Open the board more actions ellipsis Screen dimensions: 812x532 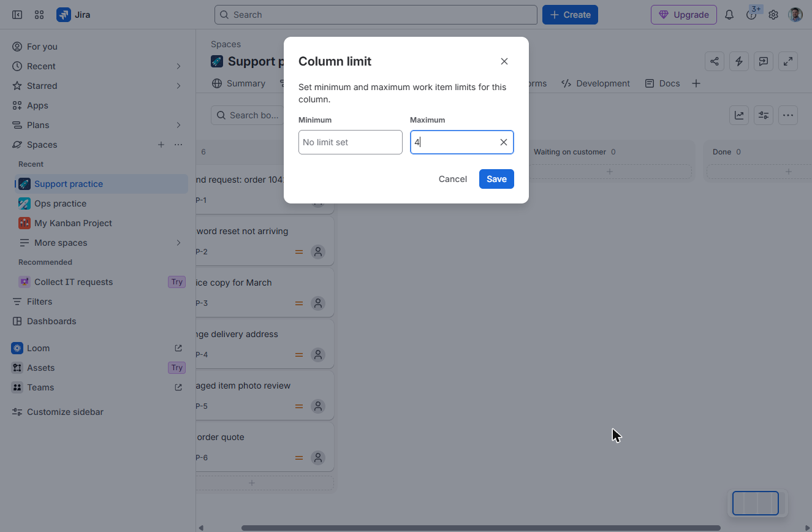(788, 115)
